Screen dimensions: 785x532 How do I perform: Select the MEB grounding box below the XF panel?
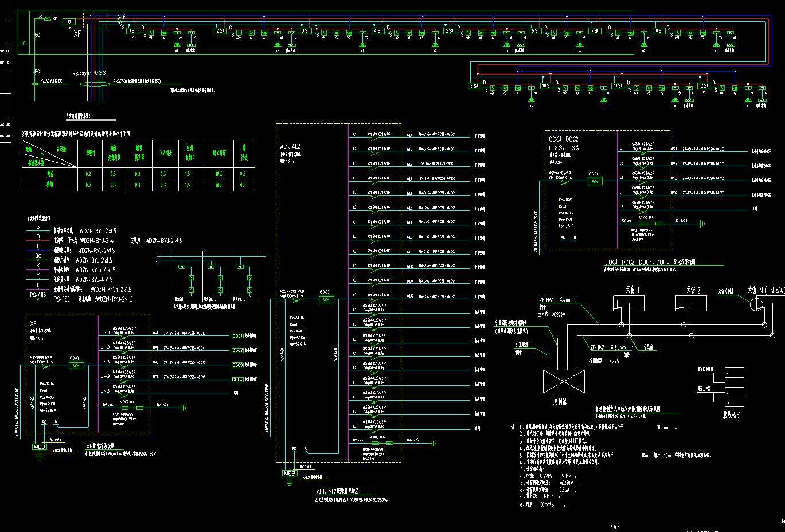click(40, 447)
